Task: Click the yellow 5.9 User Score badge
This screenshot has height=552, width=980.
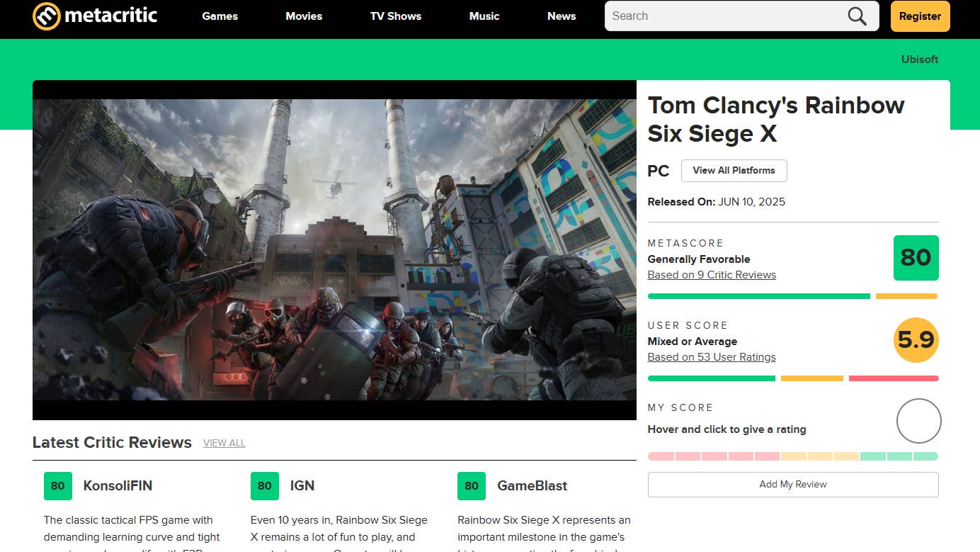Action: [x=916, y=340]
